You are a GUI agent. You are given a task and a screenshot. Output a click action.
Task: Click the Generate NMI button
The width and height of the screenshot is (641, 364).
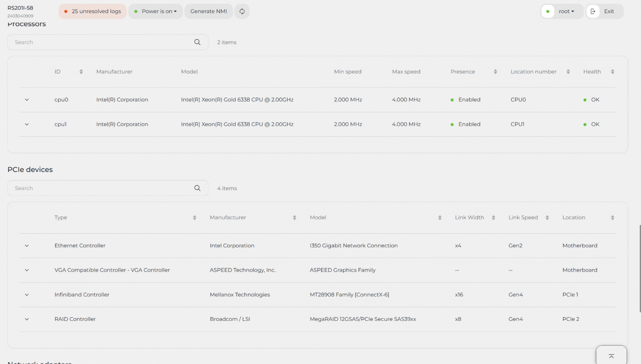(209, 12)
